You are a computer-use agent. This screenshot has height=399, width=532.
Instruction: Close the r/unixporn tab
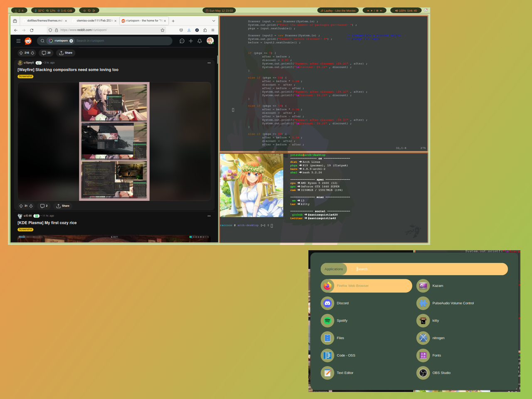click(x=165, y=21)
